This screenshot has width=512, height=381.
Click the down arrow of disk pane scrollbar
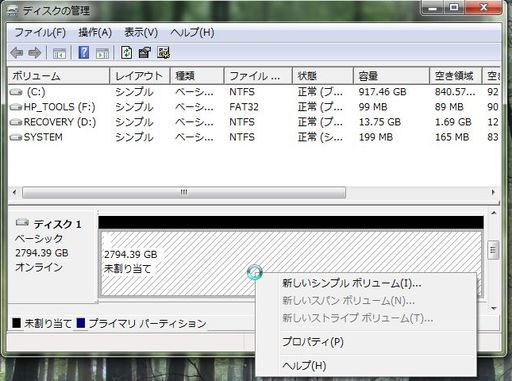coord(494,308)
